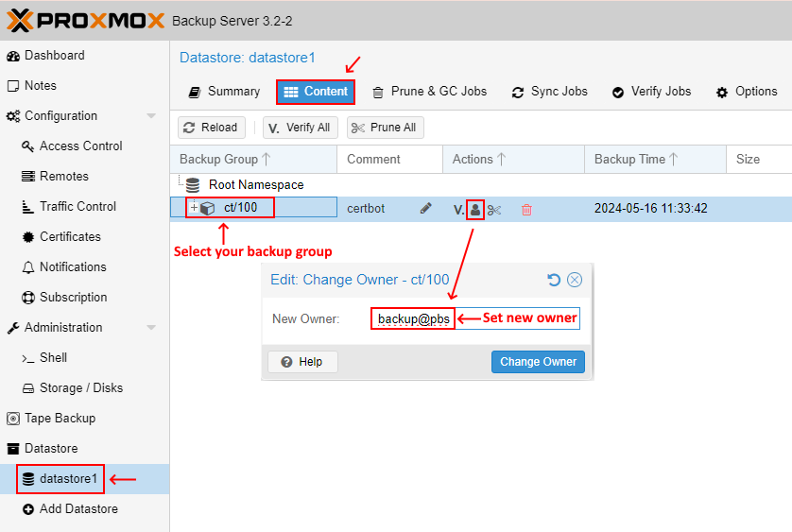Open the Prune & GC Jobs tab

[x=429, y=92]
